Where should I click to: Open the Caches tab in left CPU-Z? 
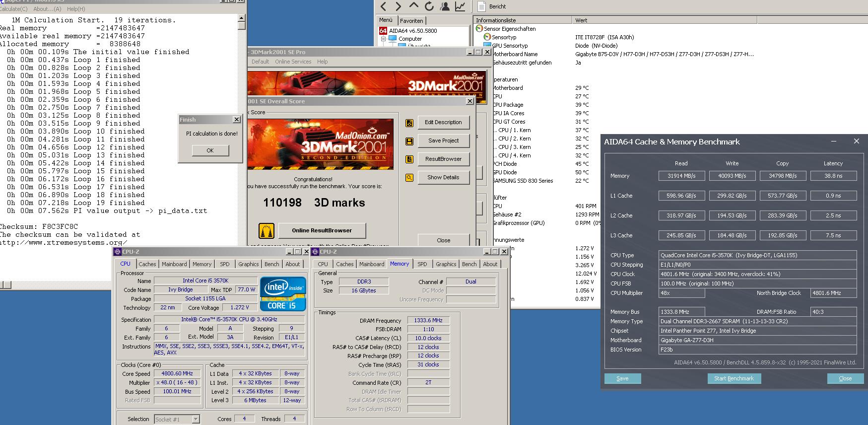(x=147, y=264)
